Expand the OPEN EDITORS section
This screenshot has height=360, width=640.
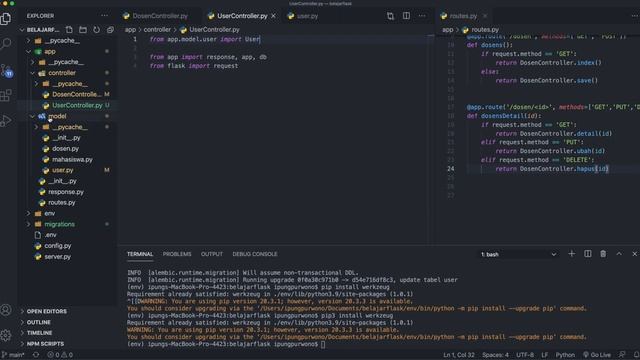coord(47,311)
